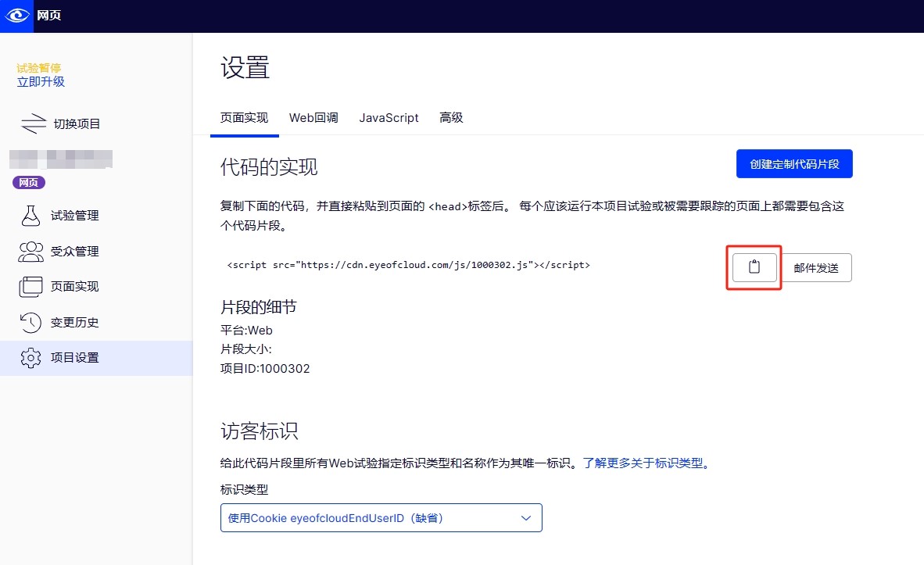The height and width of the screenshot is (565, 924).
Task: Click the 立即升级 upgrade link
Action: (41, 82)
